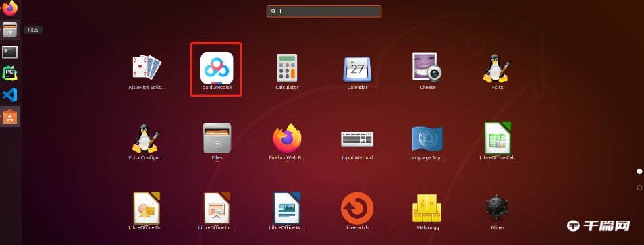Open Ubuntu Software from the dock
This screenshot has height=245, width=644.
coord(10,117)
